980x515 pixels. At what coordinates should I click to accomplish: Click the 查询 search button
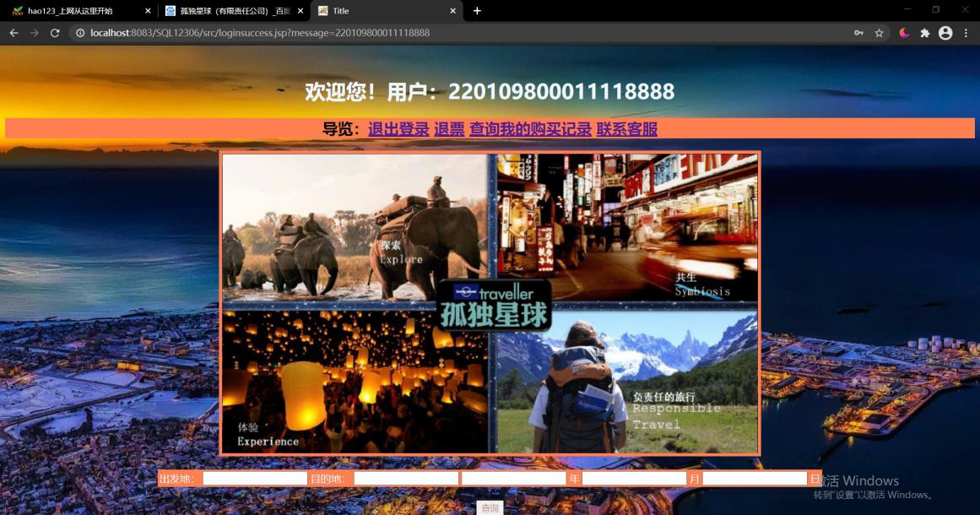490,508
